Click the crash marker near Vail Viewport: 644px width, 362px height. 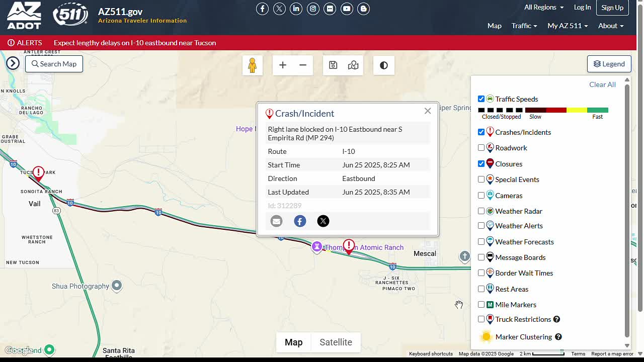pyautogui.click(x=38, y=173)
